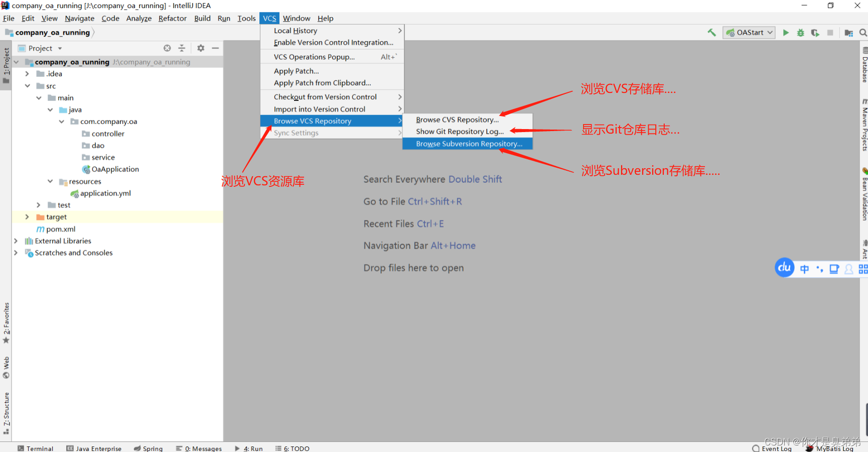Collapse the java folder
Screen dimensions: 868x452
[50, 109]
